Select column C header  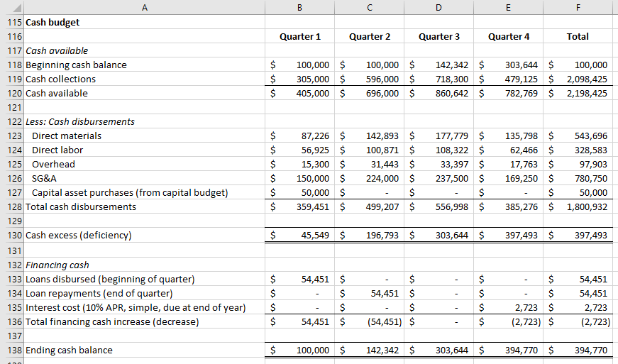pos(369,7)
